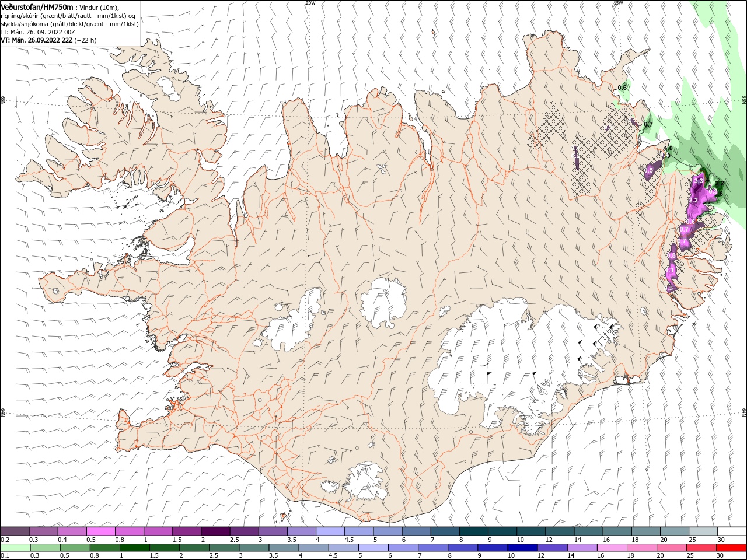747x560 pixels.
Task: Pick the pale green rain swatch between 0.1 and 0.3
Action: (x=15, y=548)
